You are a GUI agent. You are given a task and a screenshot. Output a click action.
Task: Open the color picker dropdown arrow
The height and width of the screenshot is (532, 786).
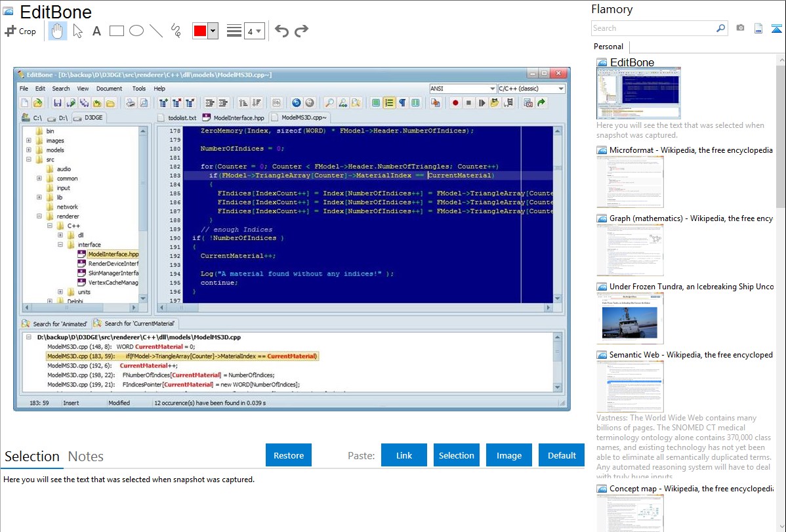tap(213, 31)
